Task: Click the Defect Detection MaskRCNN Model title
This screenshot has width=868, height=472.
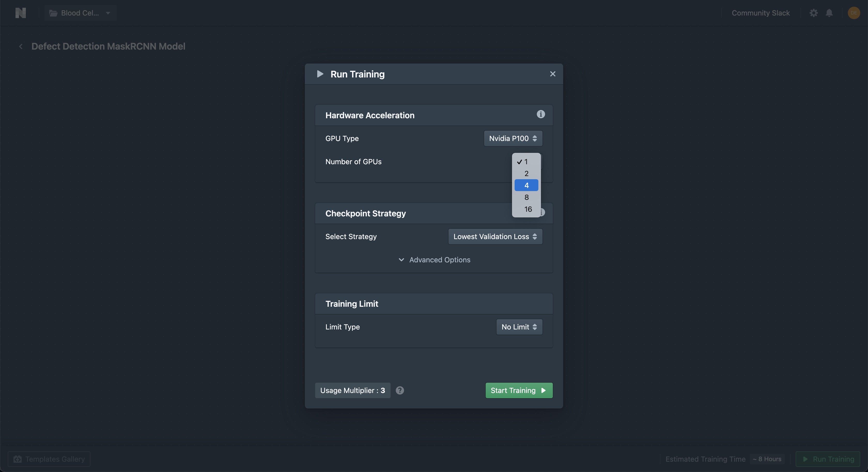Action: tap(108, 46)
